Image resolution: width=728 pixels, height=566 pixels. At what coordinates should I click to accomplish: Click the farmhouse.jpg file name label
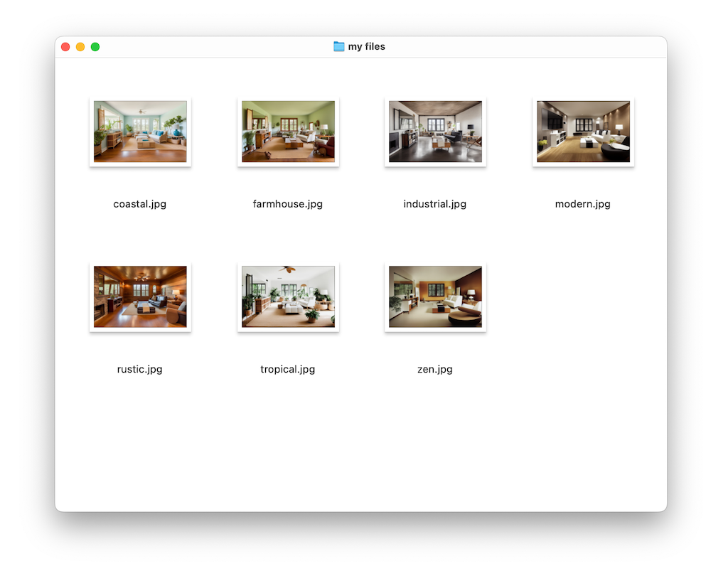tap(287, 204)
